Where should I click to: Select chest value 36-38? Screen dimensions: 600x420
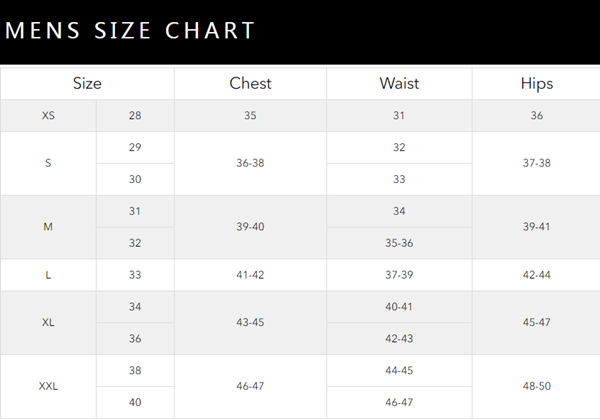(x=250, y=163)
